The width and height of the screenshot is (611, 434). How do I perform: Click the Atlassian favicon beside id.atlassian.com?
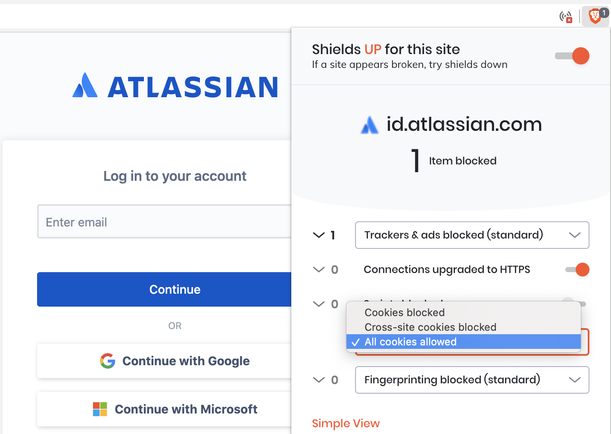(x=369, y=125)
